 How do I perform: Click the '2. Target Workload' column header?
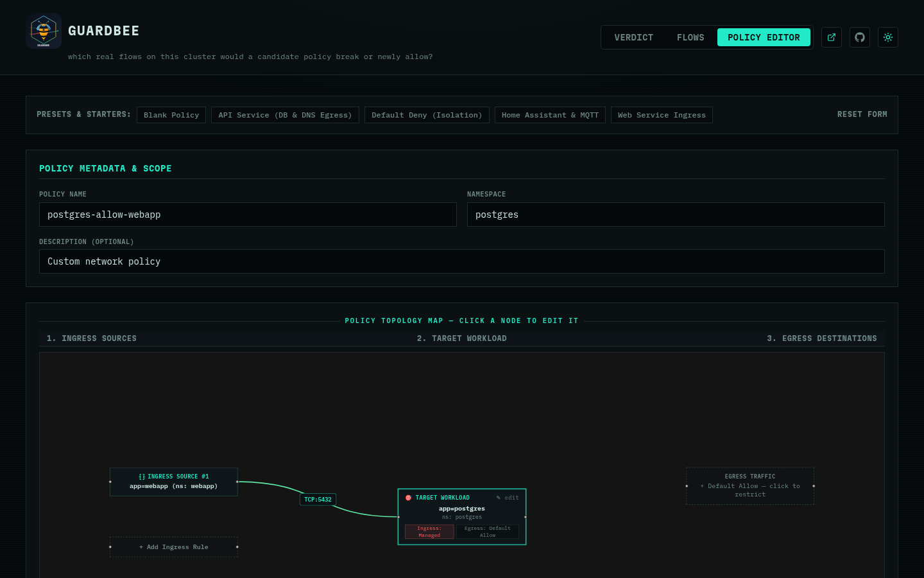(x=462, y=338)
